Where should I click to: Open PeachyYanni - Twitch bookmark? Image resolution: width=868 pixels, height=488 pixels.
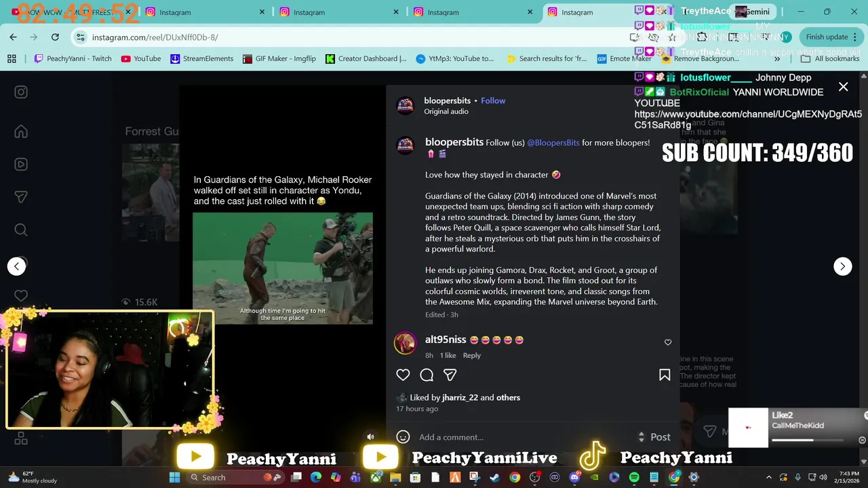[x=73, y=59]
